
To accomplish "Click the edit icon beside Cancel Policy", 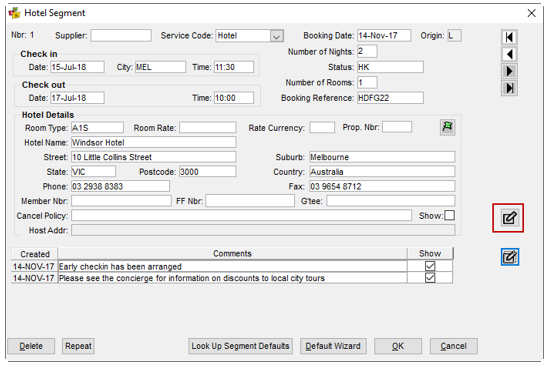I will coord(509,218).
